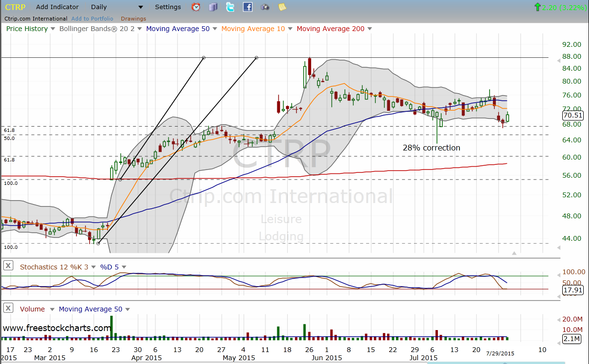Screen dimensions: 589x364
Task: Take a chart snapshot with camera icon
Action: click(265, 7)
